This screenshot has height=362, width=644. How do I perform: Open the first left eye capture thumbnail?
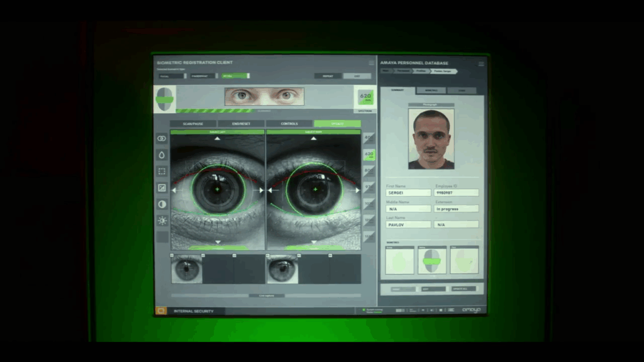coord(186,269)
